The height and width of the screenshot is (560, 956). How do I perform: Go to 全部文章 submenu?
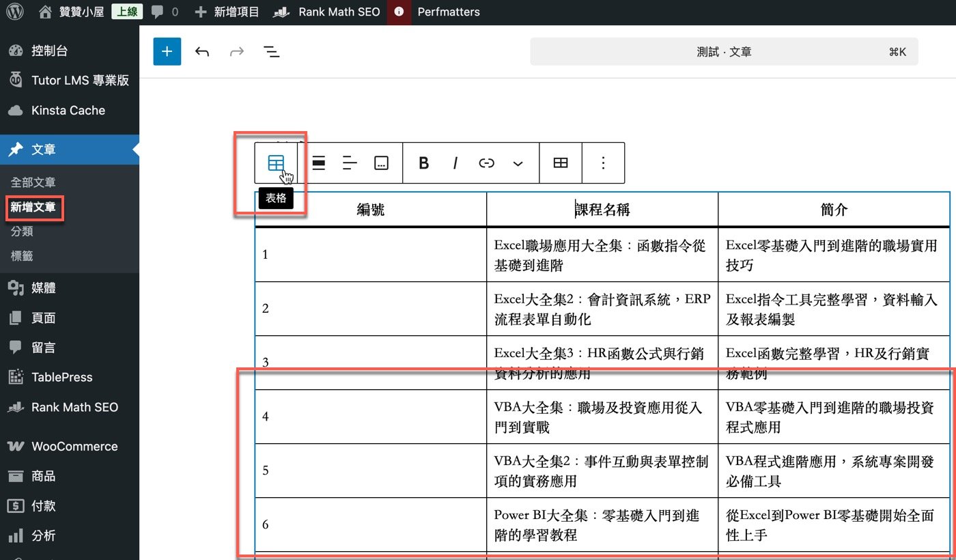(x=33, y=182)
